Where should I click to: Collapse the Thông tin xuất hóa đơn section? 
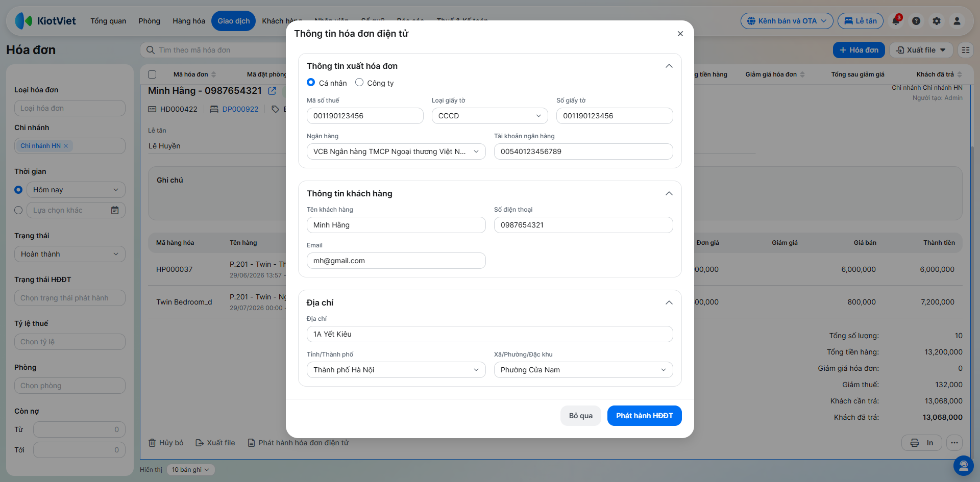click(x=669, y=66)
